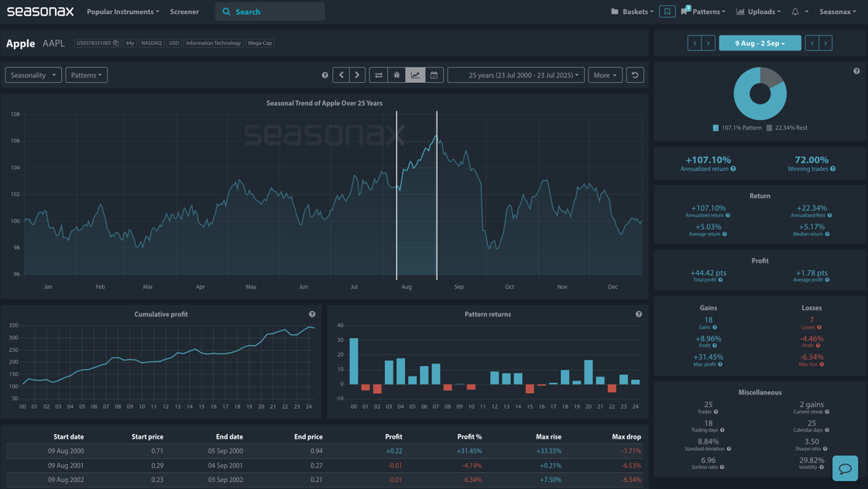Open the notifications bell
The image size is (868, 489).
click(x=795, y=12)
